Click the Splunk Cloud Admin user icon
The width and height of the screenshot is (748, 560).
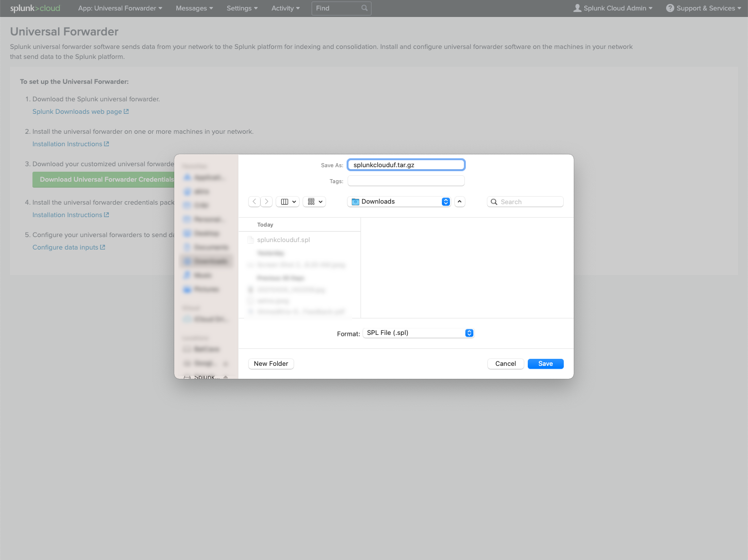click(577, 8)
